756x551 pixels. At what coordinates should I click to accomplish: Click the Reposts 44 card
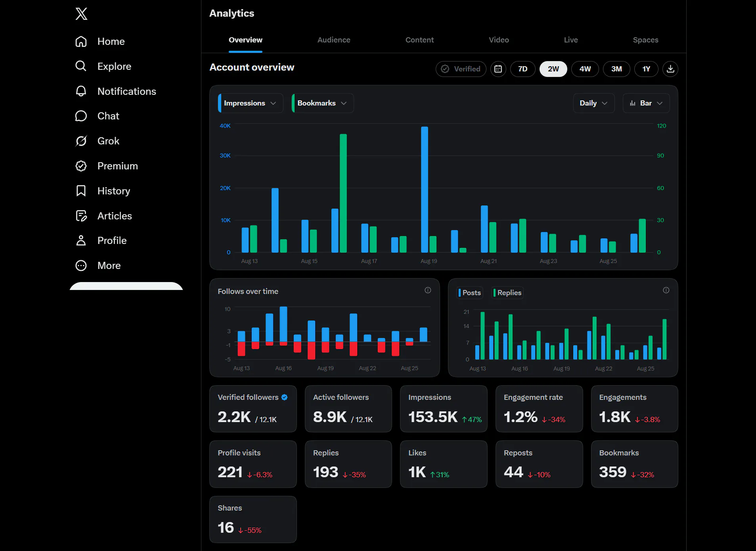(539, 464)
